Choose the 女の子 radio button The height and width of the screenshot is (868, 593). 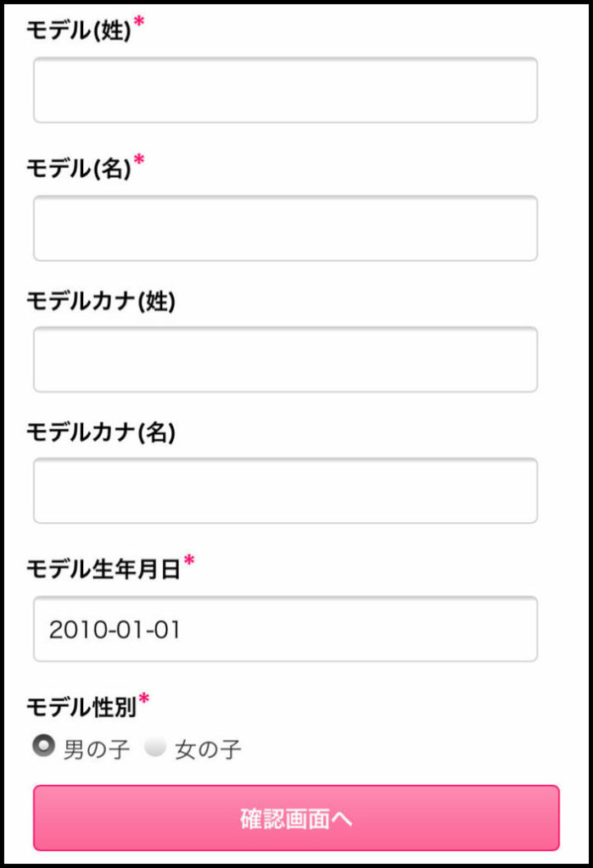pos(154,746)
